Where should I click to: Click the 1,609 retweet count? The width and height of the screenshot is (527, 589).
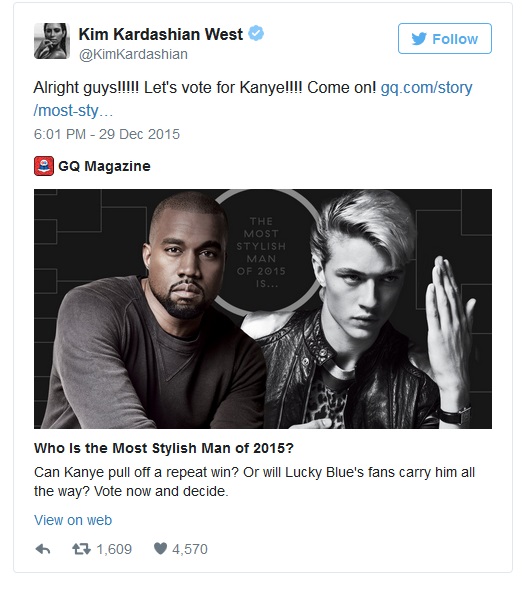[x=114, y=549]
